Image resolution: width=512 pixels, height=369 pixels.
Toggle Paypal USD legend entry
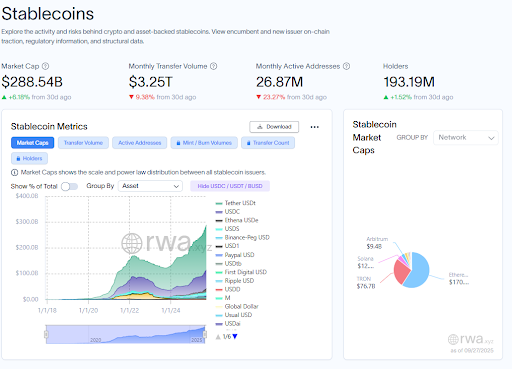point(235,255)
